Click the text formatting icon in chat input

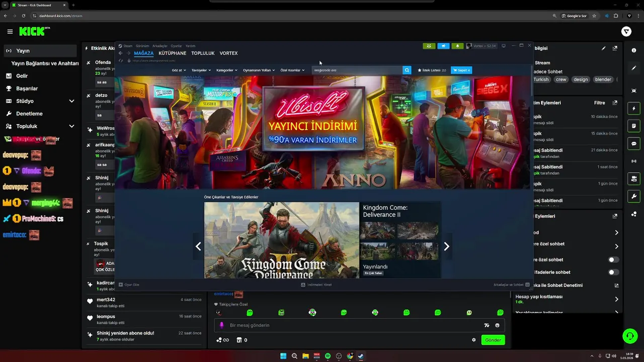(x=487, y=325)
